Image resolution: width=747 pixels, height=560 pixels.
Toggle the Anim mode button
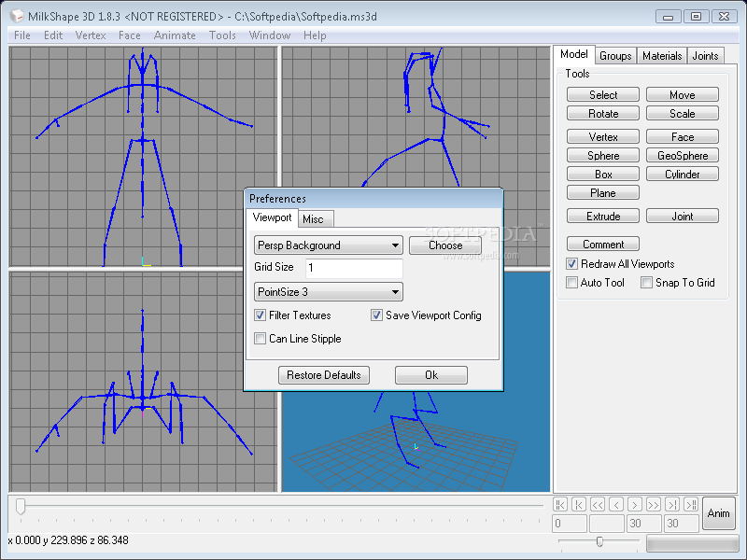(x=718, y=513)
